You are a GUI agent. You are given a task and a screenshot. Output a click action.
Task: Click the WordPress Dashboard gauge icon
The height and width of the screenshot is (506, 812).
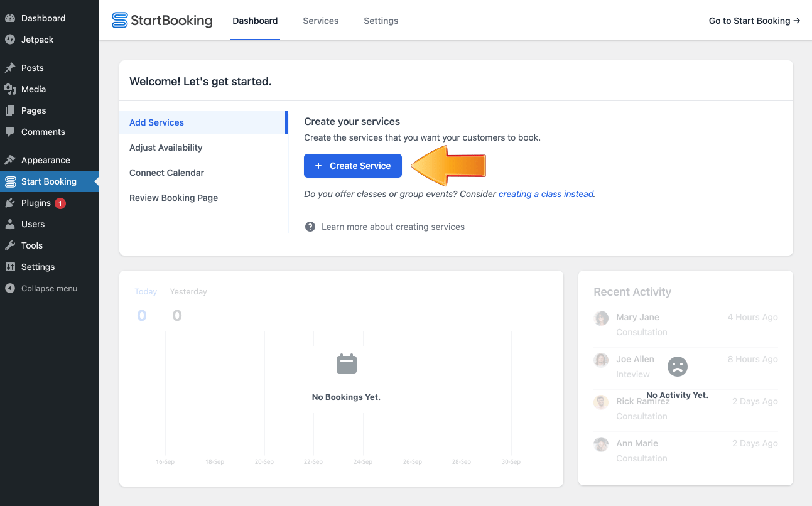[10, 18]
